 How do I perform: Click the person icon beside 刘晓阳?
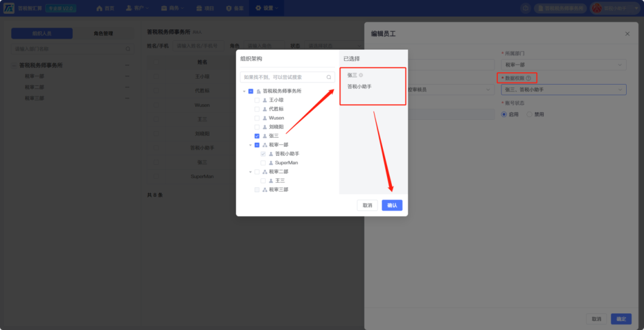coord(265,127)
